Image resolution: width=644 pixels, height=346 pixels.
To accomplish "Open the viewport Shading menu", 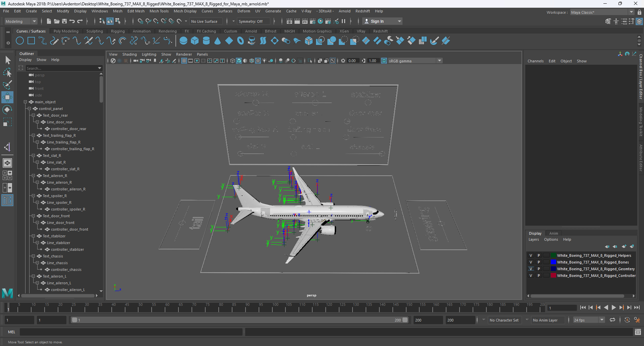I will tap(129, 54).
